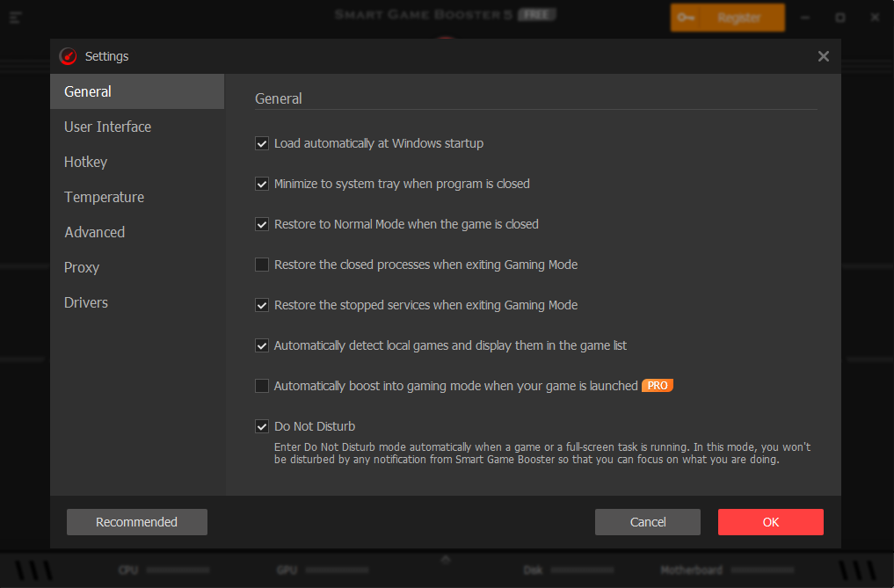Go to Temperature settings
The height and width of the screenshot is (588, 894).
[137, 198]
